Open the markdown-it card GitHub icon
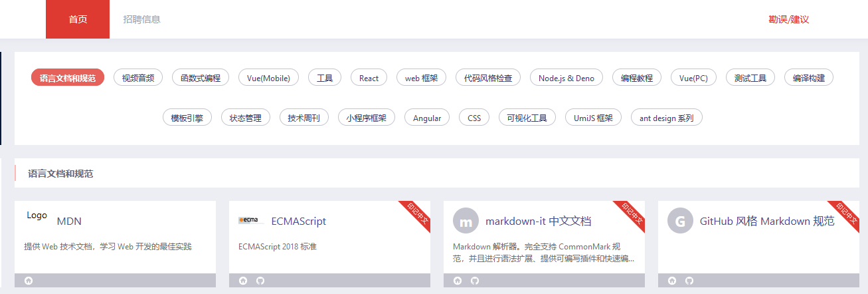Viewport: 868px width, 294px height. (x=475, y=281)
